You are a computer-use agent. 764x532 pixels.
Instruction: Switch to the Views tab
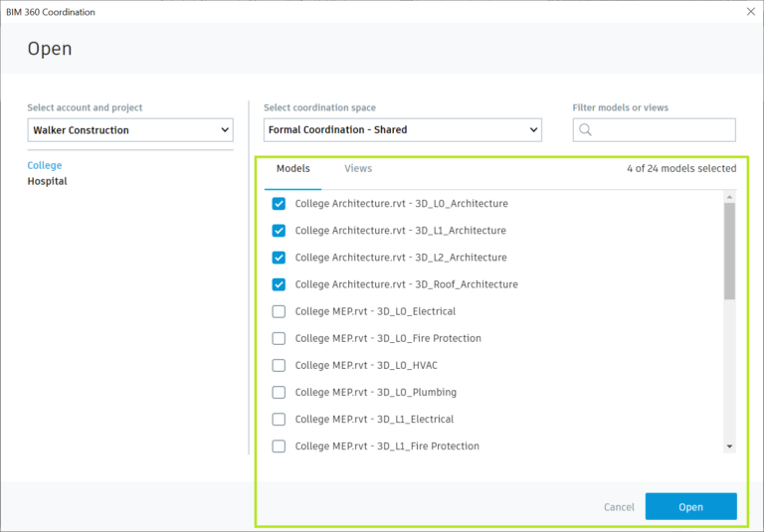[x=358, y=169]
